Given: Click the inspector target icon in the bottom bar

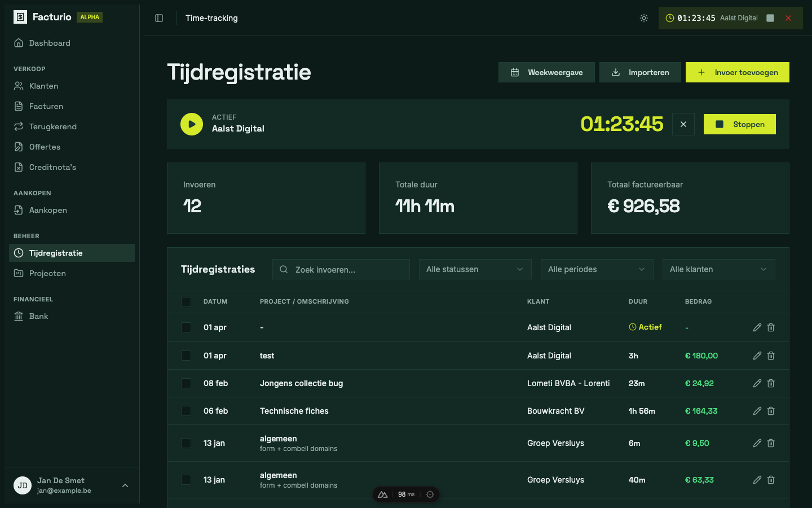Looking at the screenshot, I should tap(430, 494).
